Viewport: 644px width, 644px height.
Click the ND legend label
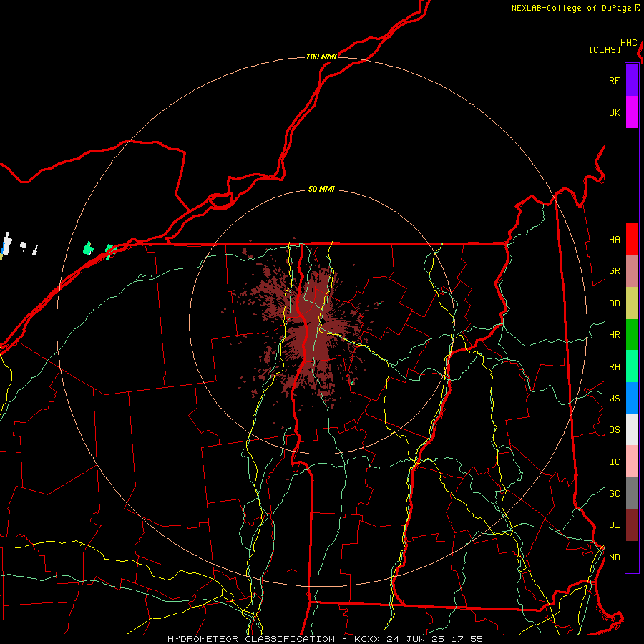[614, 557]
